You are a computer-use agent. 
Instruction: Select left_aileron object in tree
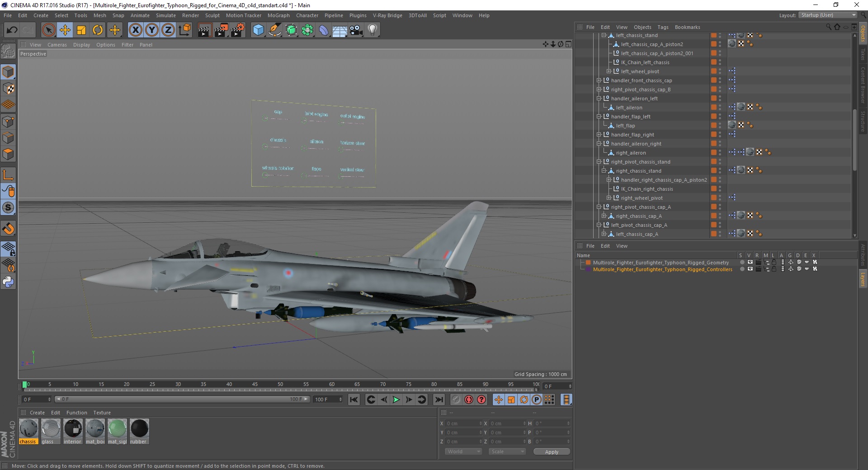coord(629,108)
